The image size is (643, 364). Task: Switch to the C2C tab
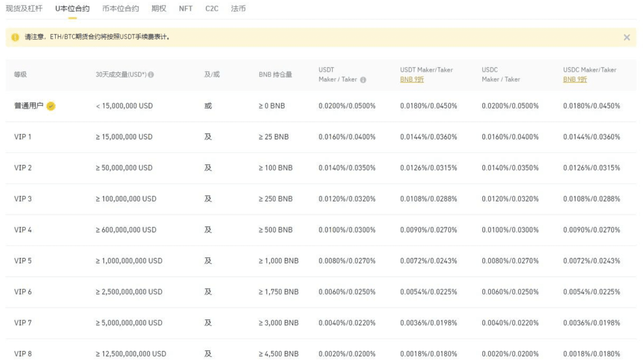tap(212, 9)
